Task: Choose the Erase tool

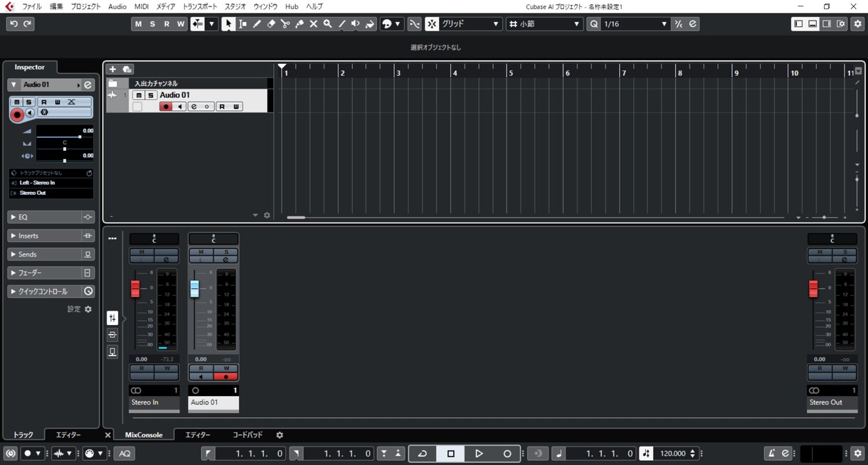Action: [x=271, y=24]
